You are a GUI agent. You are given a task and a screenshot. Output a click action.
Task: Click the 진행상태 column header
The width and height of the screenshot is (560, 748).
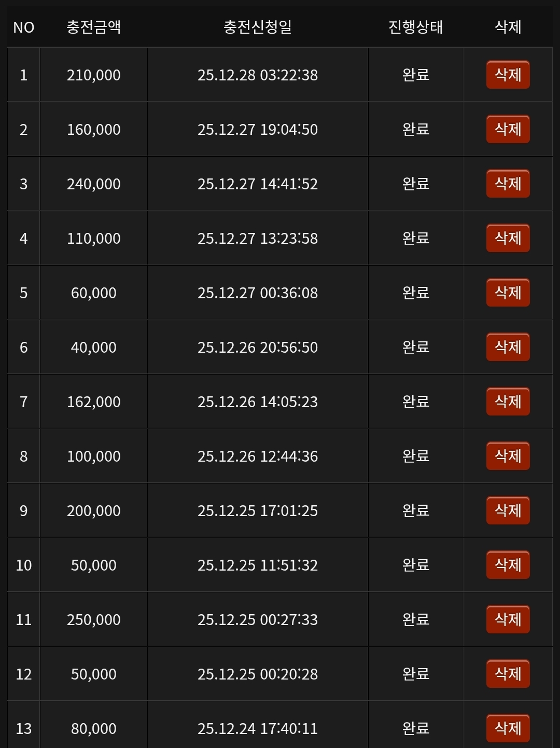416,27
